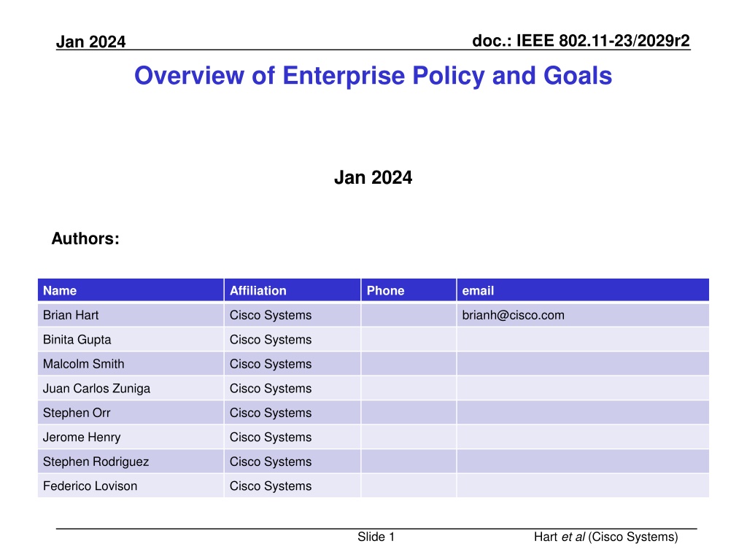The height and width of the screenshot is (560, 747).
Task: Select the Binita Gupta name cell
Action: click(131, 340)
